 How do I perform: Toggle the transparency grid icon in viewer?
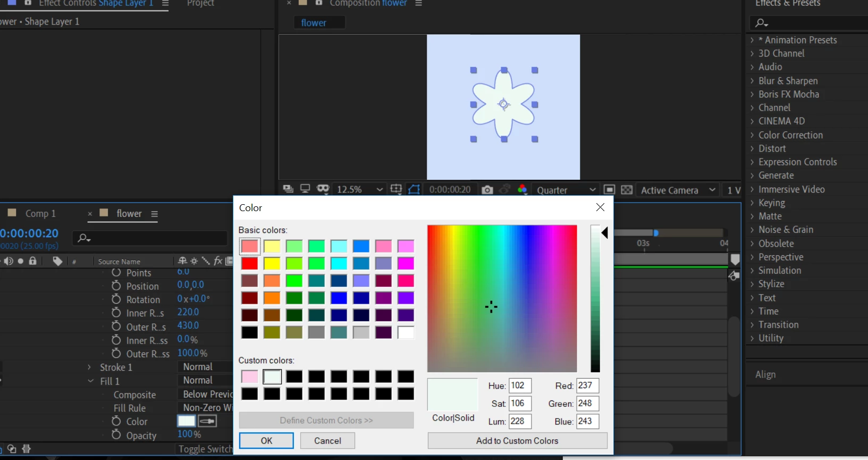[x=627, y=190]
